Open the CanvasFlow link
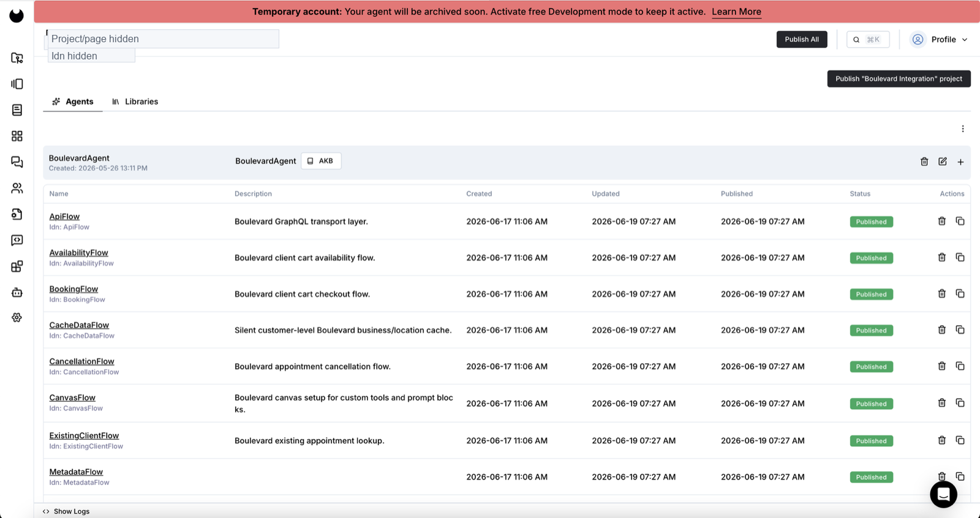Screen dimensions: 980x518 pyautogui.click(x=72, y=397)
